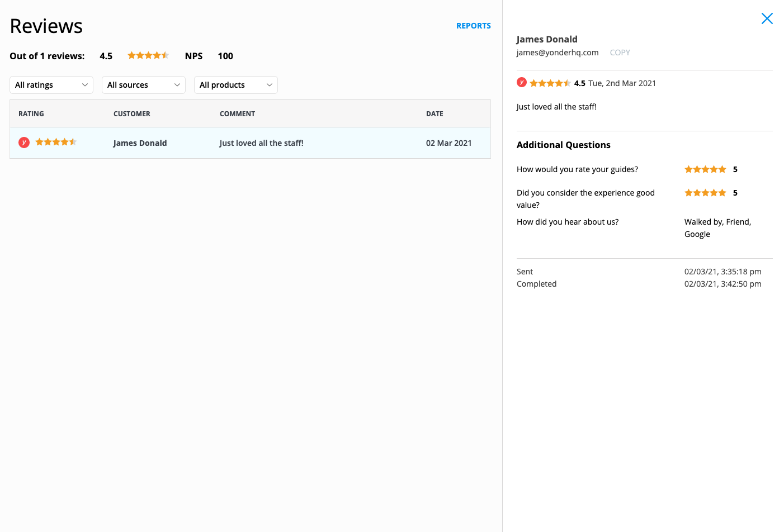Click review date Tue, 2nd Mar 2021
The width and height of the screenshot is (784, 532).
coord(622,83)
